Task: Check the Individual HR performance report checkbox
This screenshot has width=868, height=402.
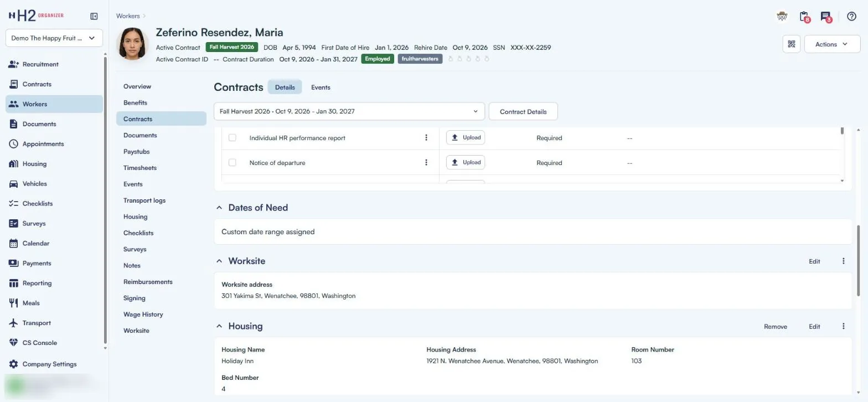Action: coord(232,137)
